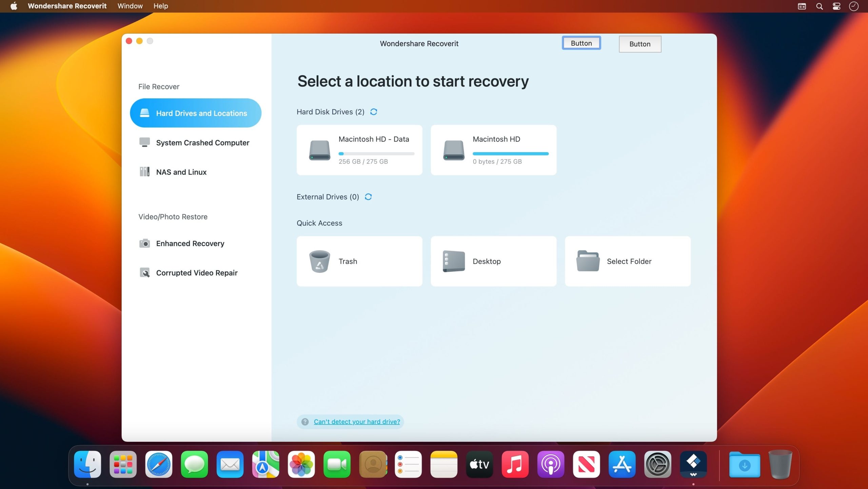Open Enhanced Recovery for videos and photos
Viewport: 868px width, 489px height.
point(190,243)
